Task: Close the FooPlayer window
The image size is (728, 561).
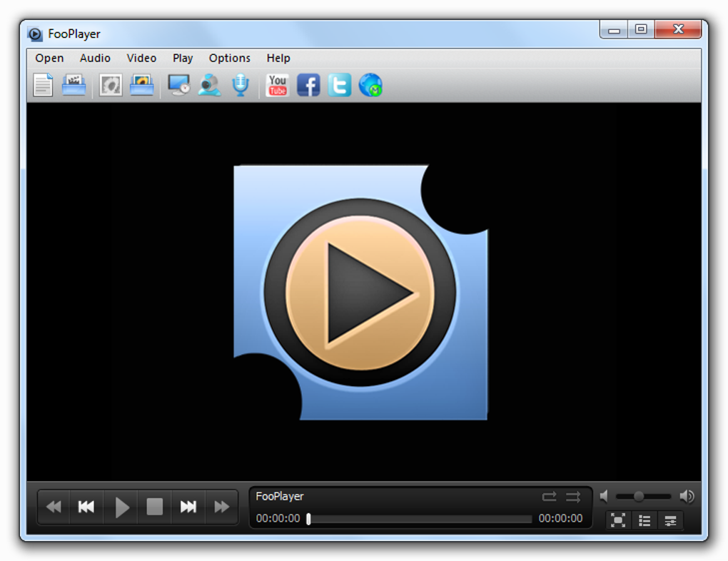Action: pos(678,30)
